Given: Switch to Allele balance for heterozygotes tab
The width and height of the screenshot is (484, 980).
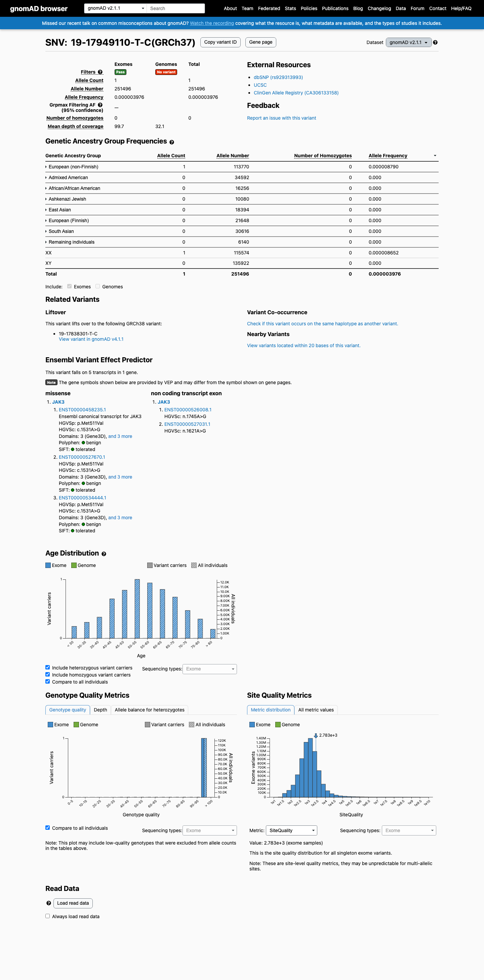Looking at the screenshot, I should [x=150, y=709].
